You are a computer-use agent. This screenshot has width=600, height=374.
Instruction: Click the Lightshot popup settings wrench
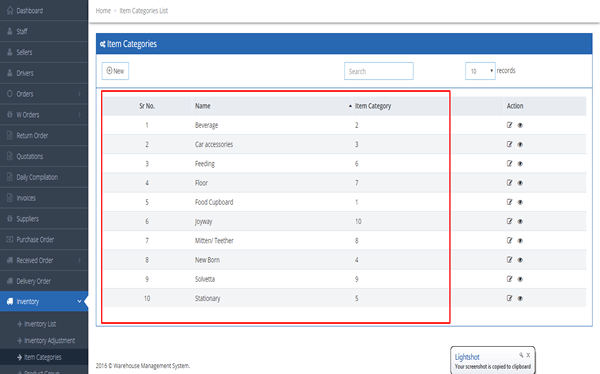point(521,355)
